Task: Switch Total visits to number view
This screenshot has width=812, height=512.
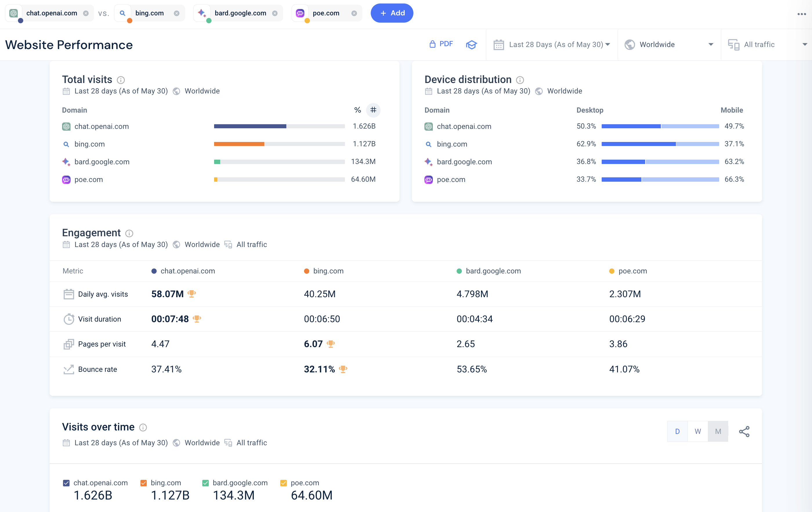Action: tap(373, 110)
